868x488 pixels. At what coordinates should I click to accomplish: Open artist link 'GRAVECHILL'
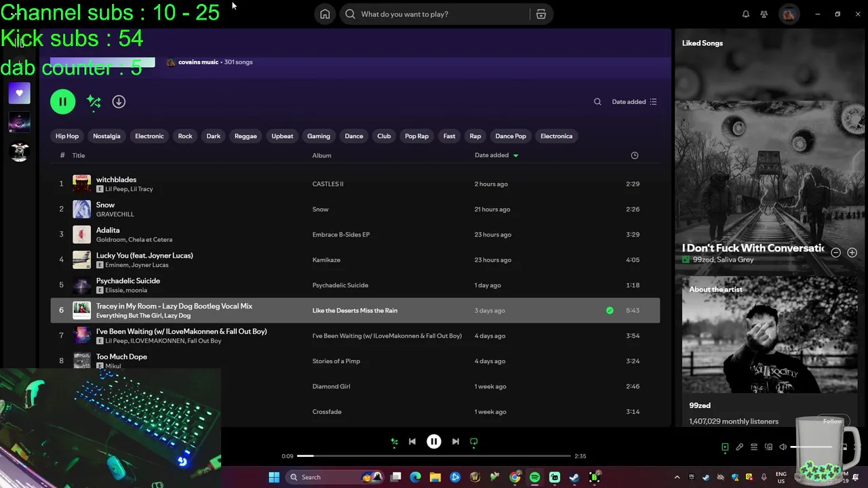[x=115, y=214]
